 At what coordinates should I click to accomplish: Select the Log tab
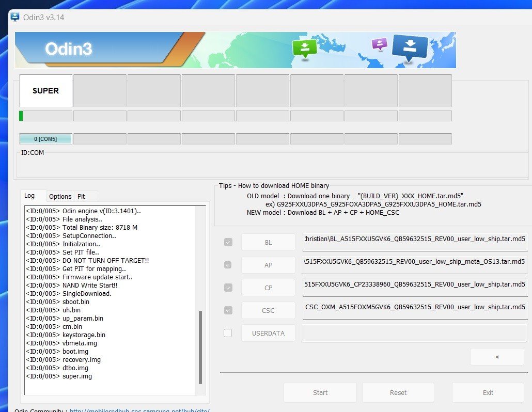click(29, 196)
